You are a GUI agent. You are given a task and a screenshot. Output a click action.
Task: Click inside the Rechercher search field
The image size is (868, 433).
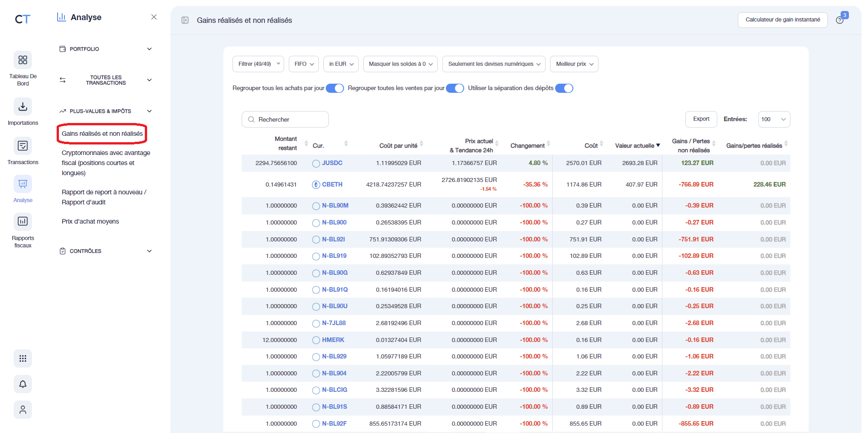click(285, 119)
